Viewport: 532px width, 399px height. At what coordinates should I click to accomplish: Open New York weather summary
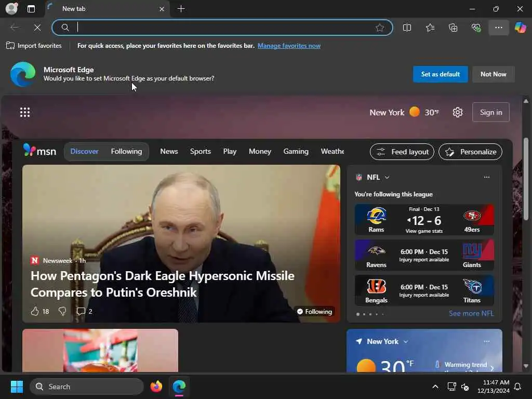[x=404, y=112]
